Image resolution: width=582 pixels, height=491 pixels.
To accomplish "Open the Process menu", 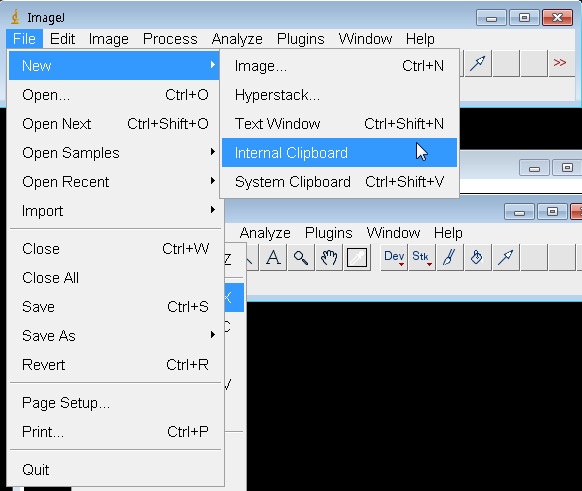I will (170, 39).
